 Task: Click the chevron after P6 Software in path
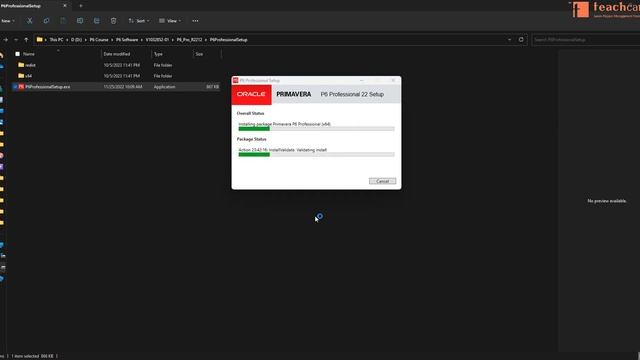pyautogui.click(x=142, y=40)
